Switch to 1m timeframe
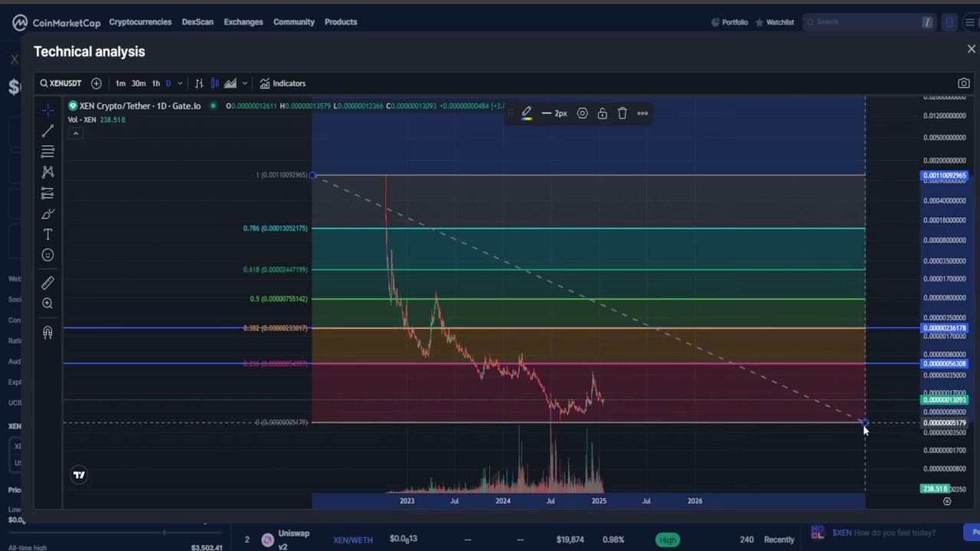The width and height of the screenshot is (980, 551). [120, 83]
